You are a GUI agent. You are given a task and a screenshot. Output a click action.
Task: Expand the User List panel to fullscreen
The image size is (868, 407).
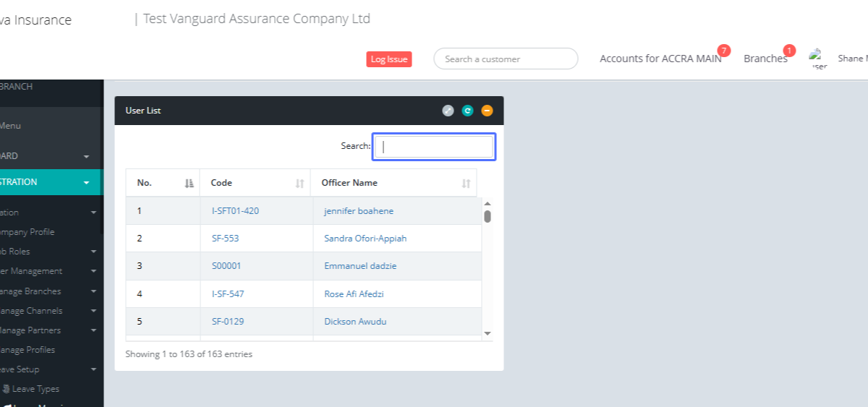pos(448,111)
